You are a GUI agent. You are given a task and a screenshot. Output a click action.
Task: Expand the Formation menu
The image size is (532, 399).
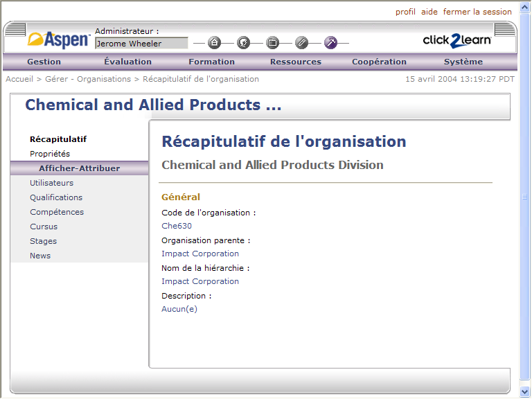point(211,62)
